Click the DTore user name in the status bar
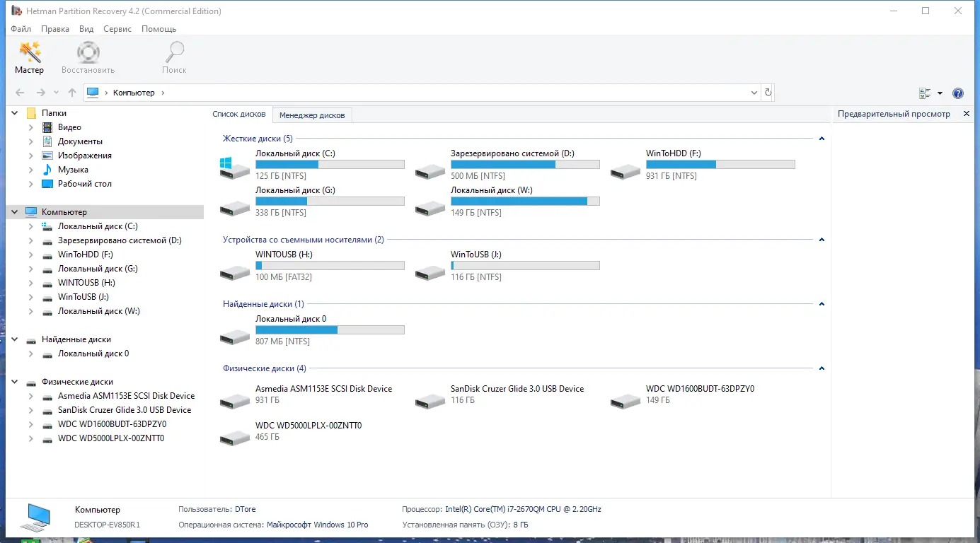This screenshot has height=543, width=980. point(245,509)
